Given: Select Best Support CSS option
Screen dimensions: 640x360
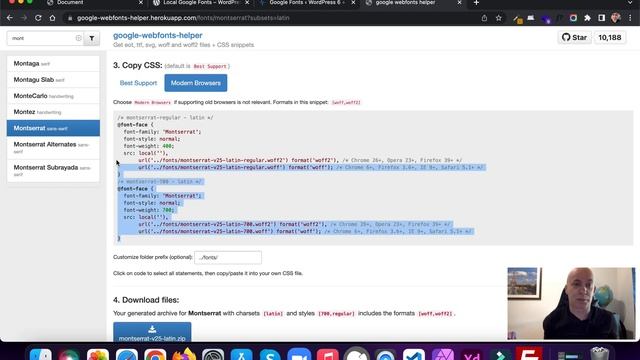Looking at the screenshot, I should click(138, 83).
